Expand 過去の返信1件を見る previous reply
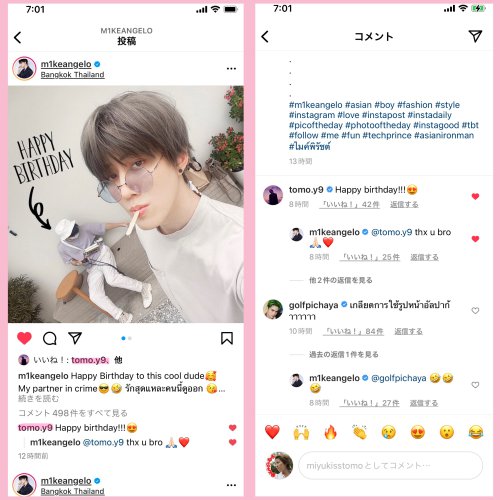 (344, 354)
